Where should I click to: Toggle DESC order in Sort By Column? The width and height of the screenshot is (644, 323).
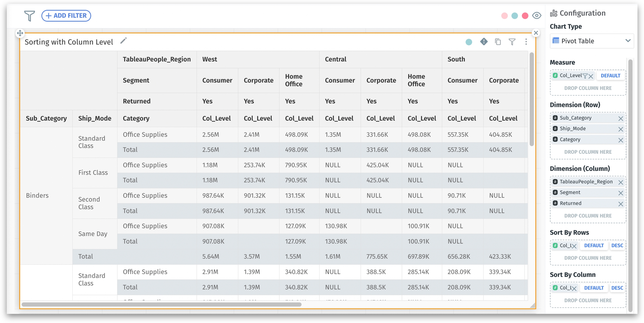click(617, 288)
